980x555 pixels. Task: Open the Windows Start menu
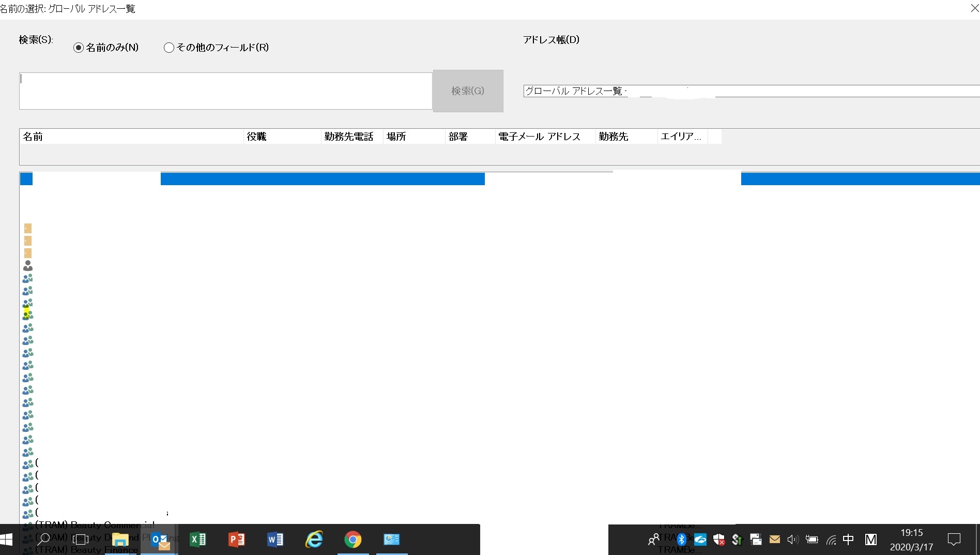point(6,539)
